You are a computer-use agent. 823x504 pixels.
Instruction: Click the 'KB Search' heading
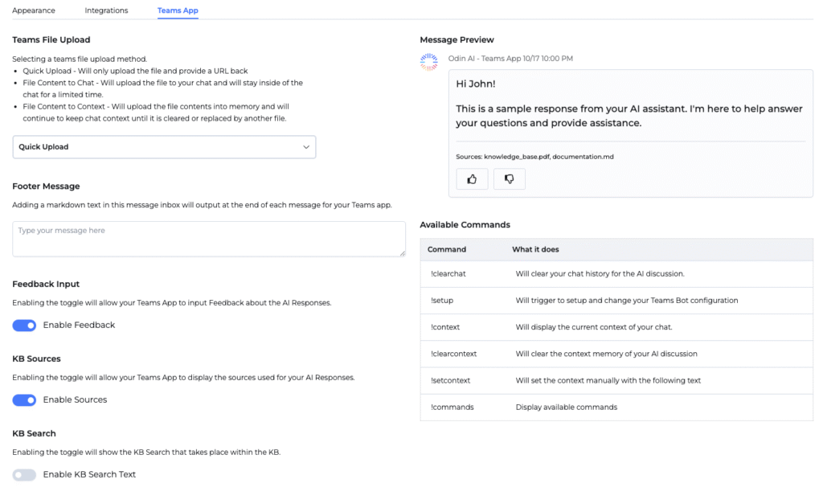point(34,433)
